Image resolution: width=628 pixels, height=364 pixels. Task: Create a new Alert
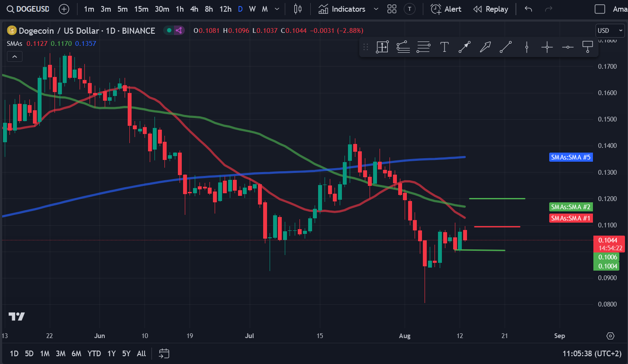point(446,9)
